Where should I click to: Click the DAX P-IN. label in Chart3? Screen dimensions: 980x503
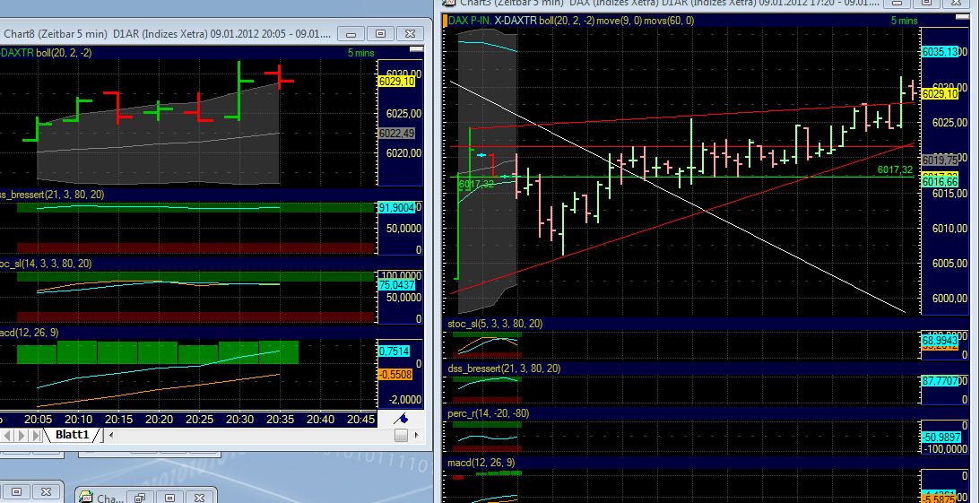(x=469, y=21)
